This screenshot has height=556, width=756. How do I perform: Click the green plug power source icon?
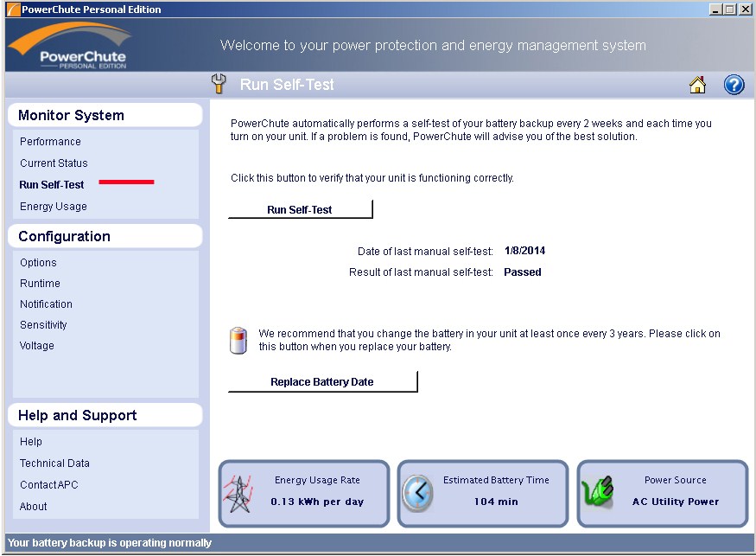click(x=598, y=492)
